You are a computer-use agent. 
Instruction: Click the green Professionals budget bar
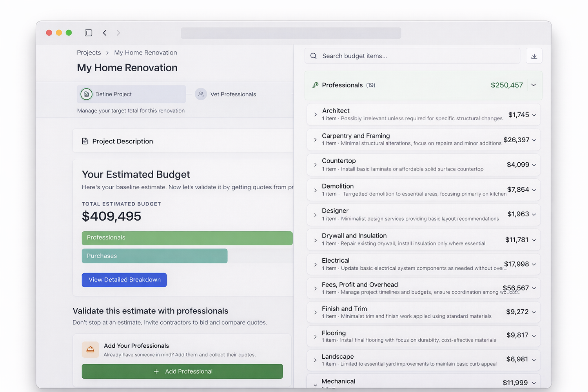[187, 238]
